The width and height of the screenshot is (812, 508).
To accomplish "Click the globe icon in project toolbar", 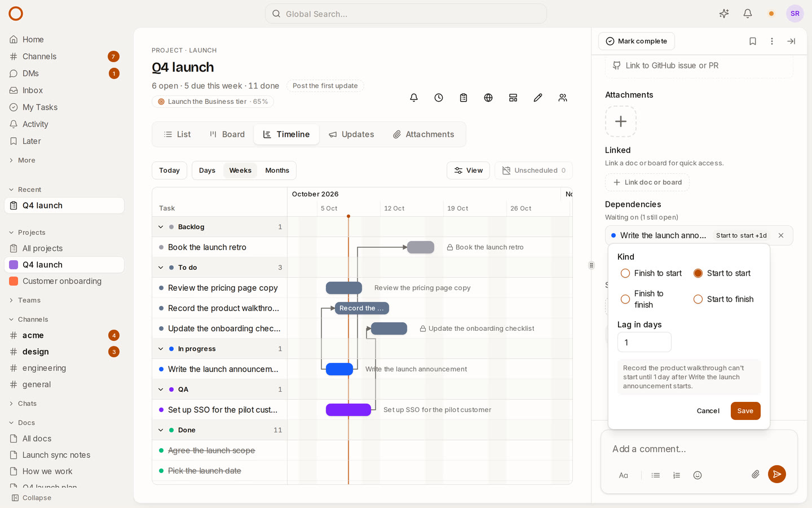I will [488, 98].
